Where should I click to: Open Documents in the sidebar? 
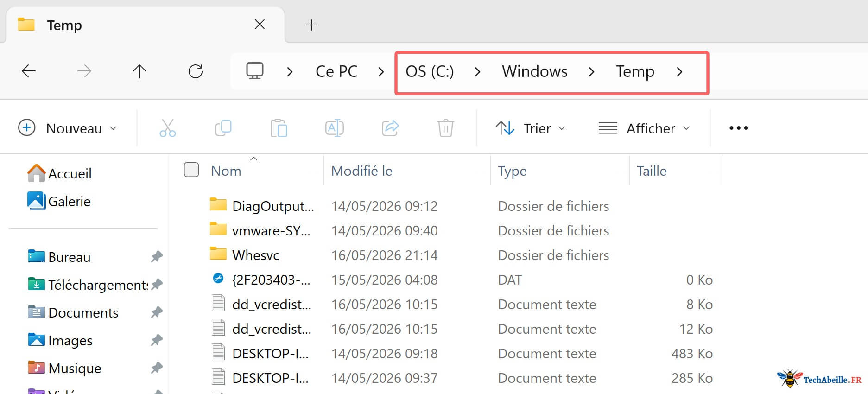point(73,312)
